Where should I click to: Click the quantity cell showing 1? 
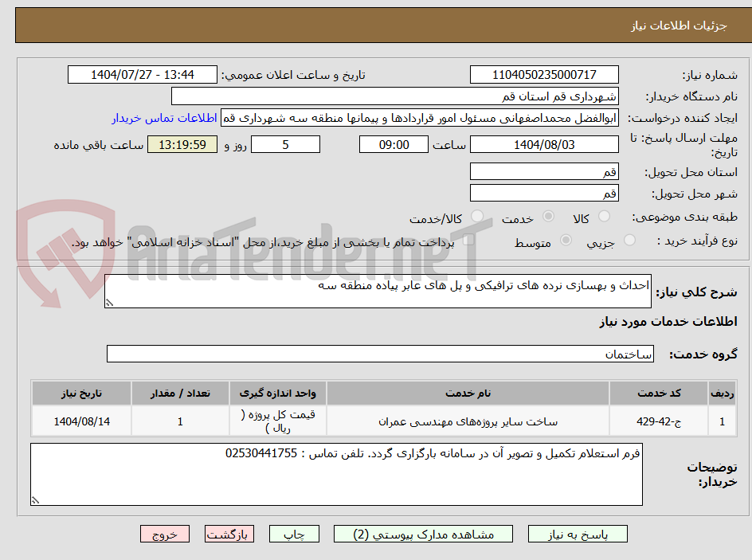click(180, 421)
